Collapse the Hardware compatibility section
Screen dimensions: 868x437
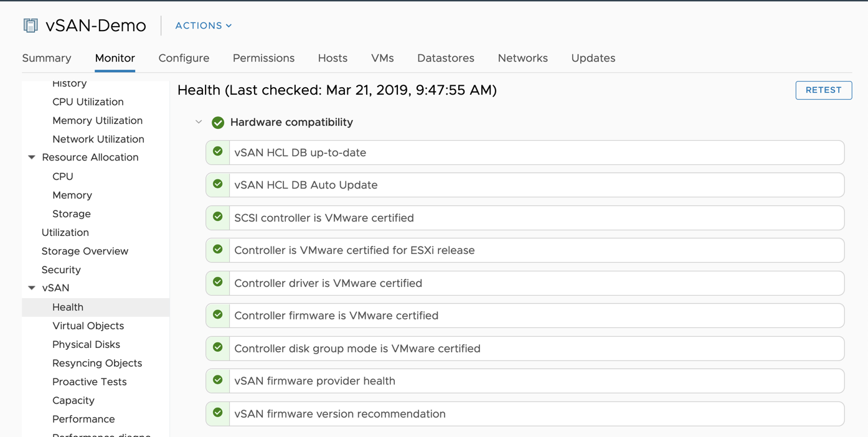pos(199,122)
